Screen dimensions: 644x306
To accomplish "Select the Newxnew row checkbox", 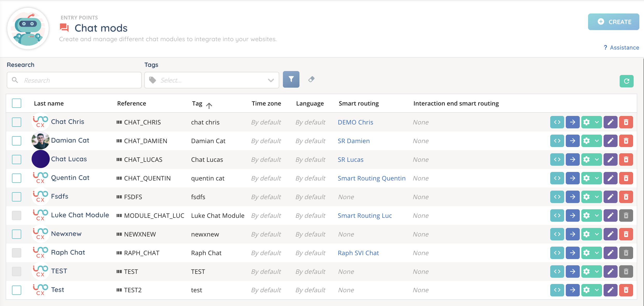I will tap(17, 234).
